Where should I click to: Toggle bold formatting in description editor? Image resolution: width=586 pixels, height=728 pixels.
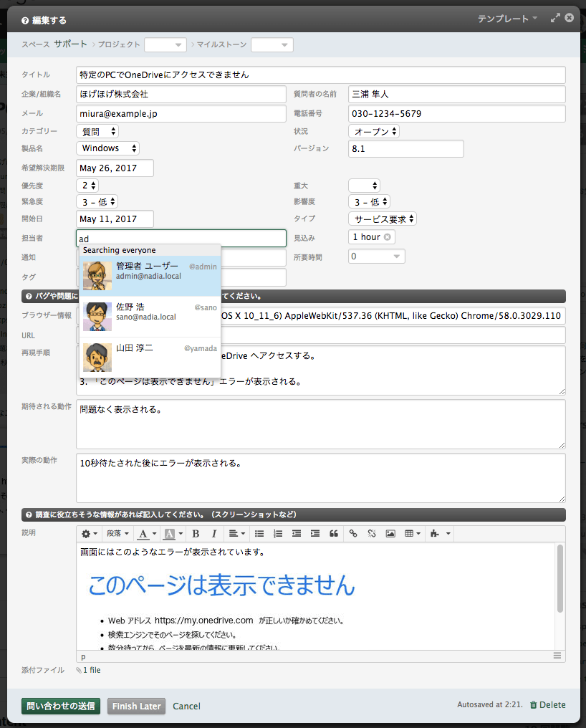pos(196,534)
